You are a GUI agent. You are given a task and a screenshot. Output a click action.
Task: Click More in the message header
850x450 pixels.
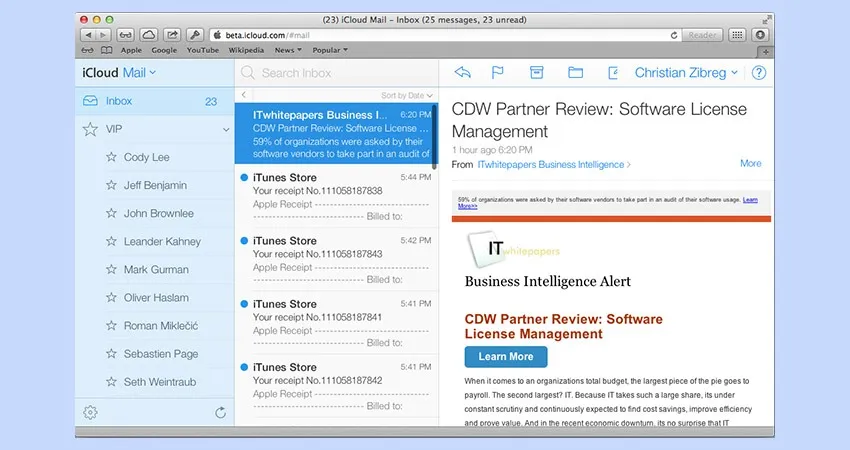751,163
